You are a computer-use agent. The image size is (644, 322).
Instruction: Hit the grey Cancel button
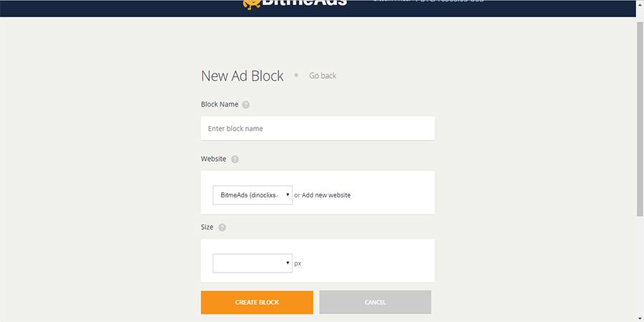point(375,302)
